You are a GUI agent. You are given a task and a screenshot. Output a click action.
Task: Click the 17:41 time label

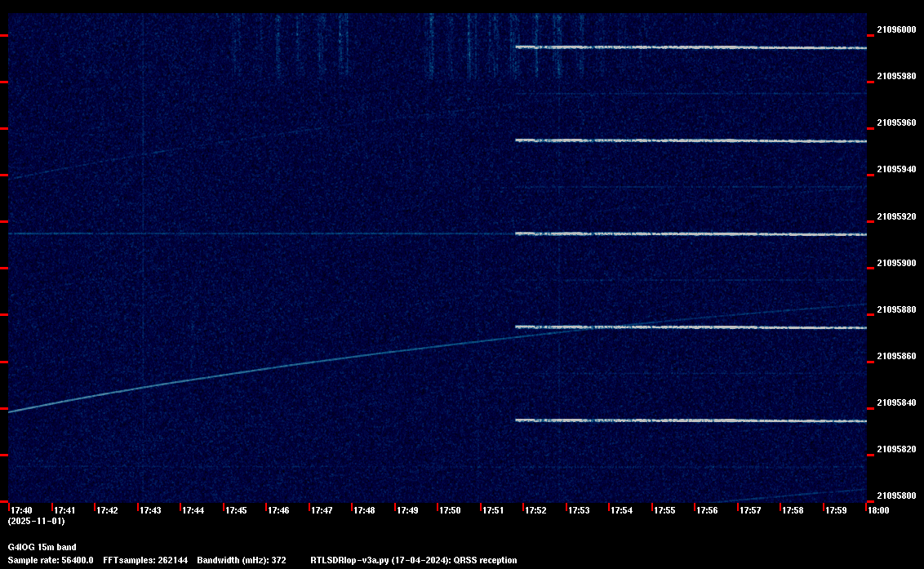click(64, 510)
